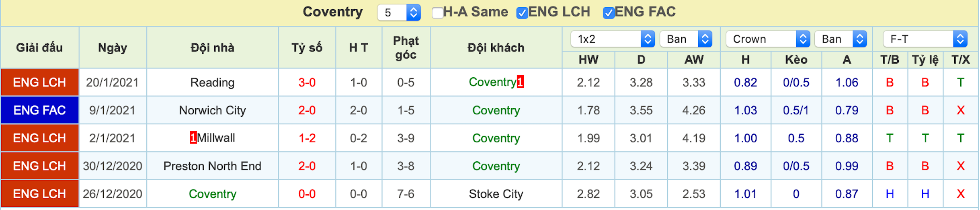Click the 1-2 score for Millwall match
This screenshot has width=980, height=210.
click(307, 138)
